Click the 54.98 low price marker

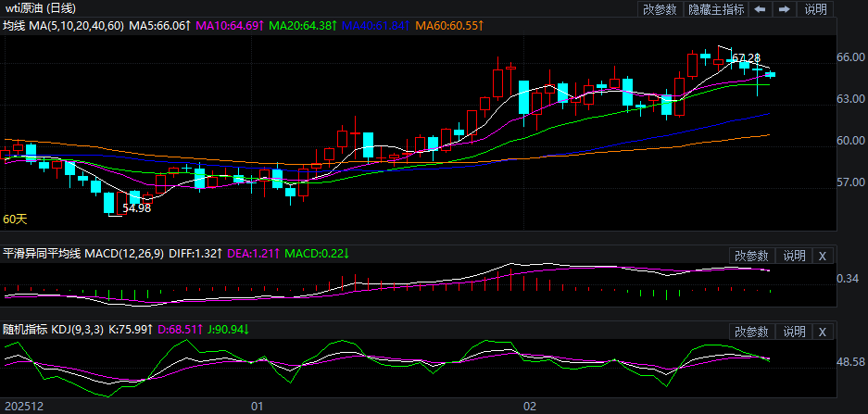[136, 208]
